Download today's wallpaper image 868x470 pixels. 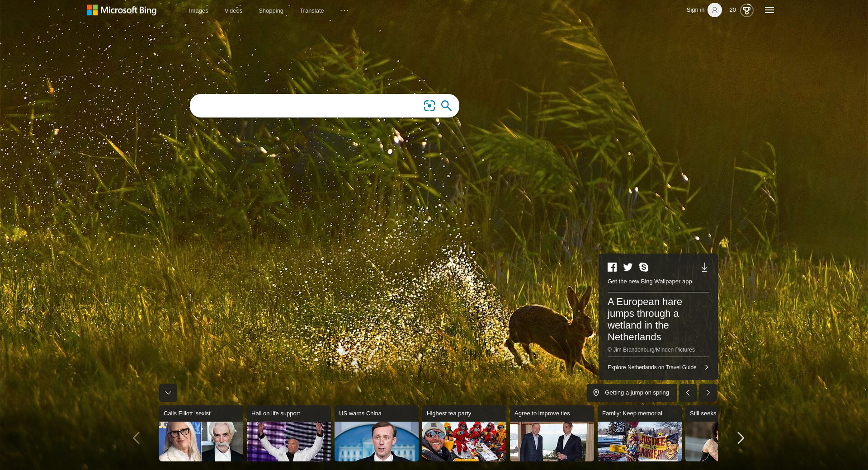pyautogui.click(x=704, y=268)
